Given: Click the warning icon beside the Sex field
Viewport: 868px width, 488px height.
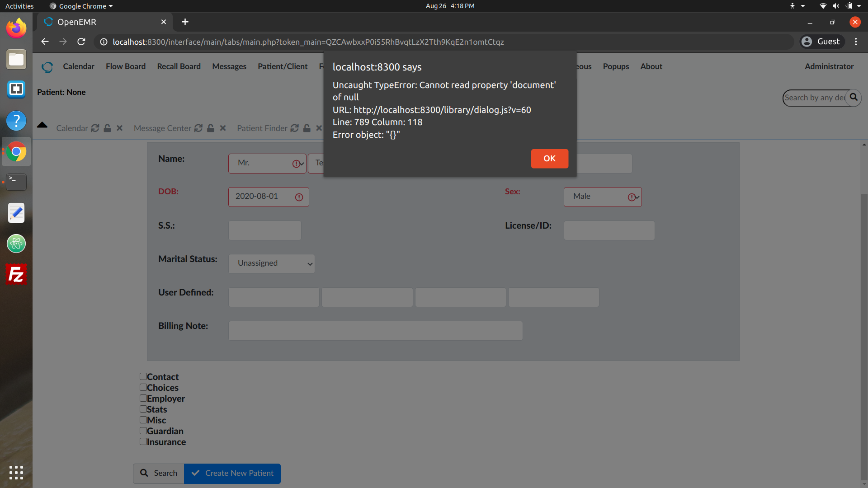Looking at the screenshot, I should point(631,197).
